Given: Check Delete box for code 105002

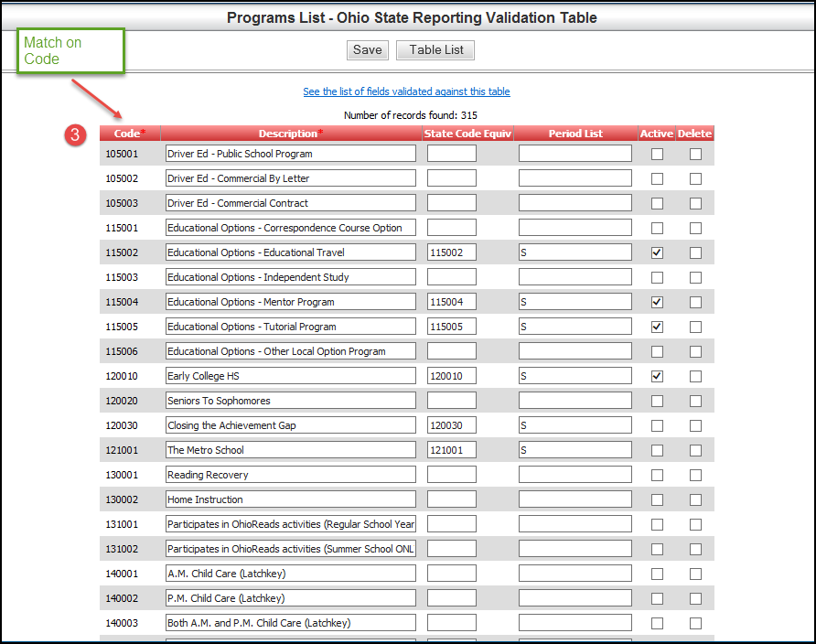Looking at the screenshot, I should point(695,178).
